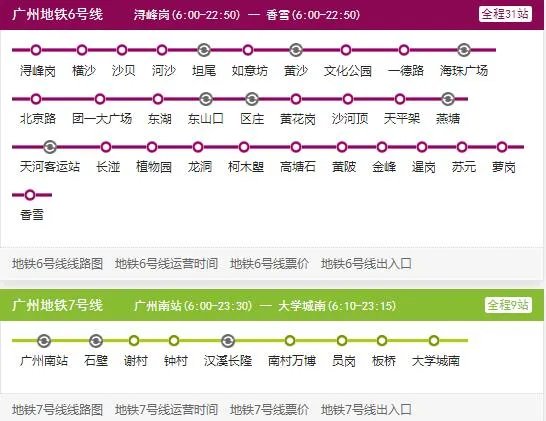Select the 燕塘 transfer station icon
The height and width of the screenshot is (421, 546).
coord(448,99)
